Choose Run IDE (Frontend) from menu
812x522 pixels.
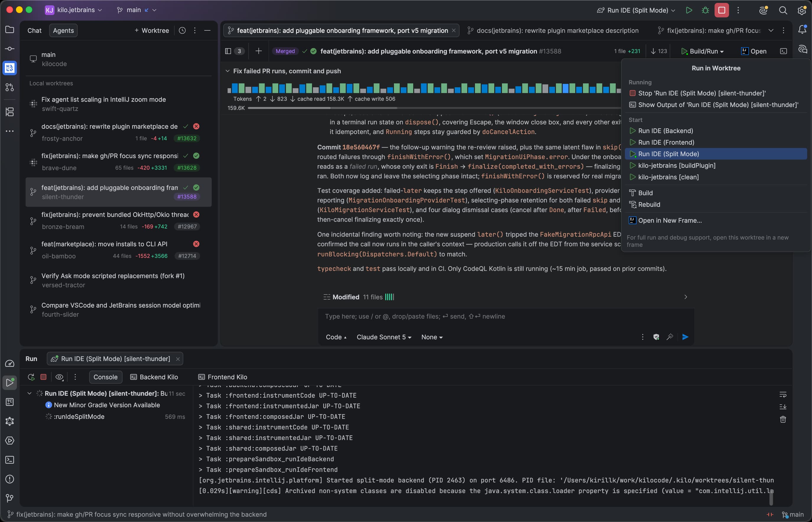(x=716, y=142)
